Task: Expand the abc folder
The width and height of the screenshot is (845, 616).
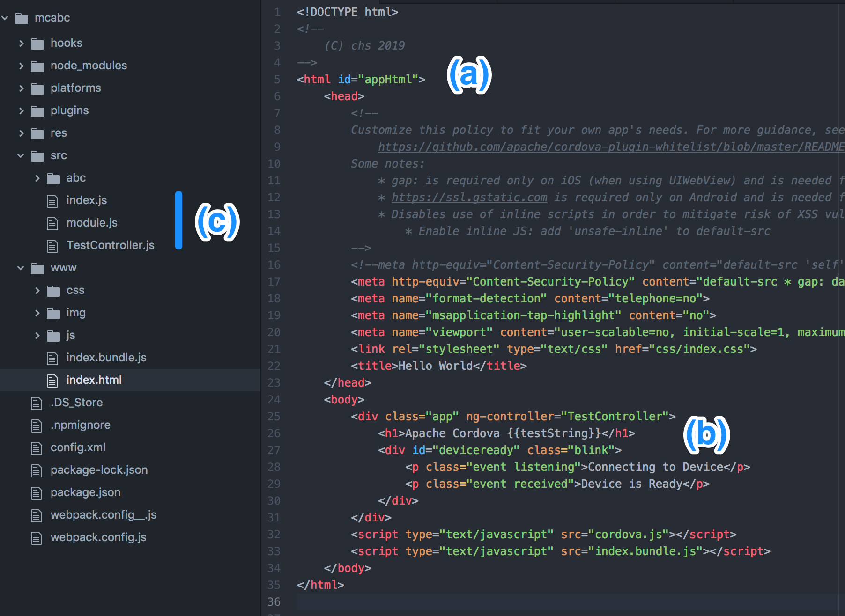Action: click(x=37, y=178)
